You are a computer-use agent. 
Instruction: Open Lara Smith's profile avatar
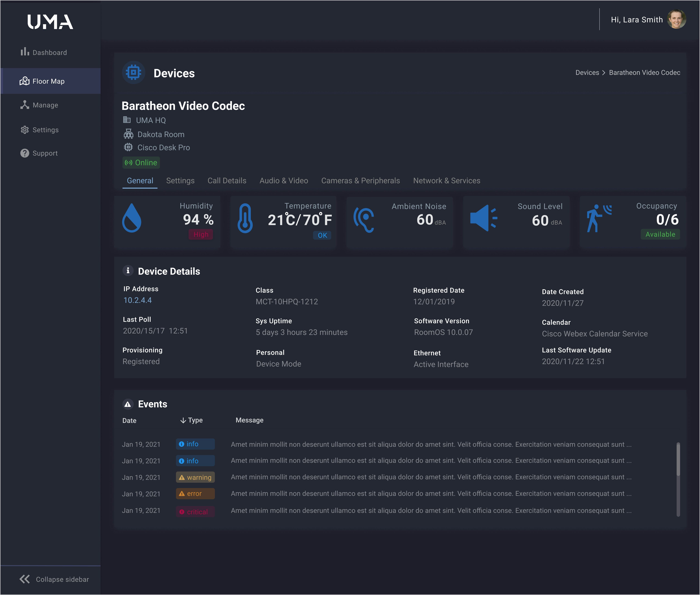[676, 20]
